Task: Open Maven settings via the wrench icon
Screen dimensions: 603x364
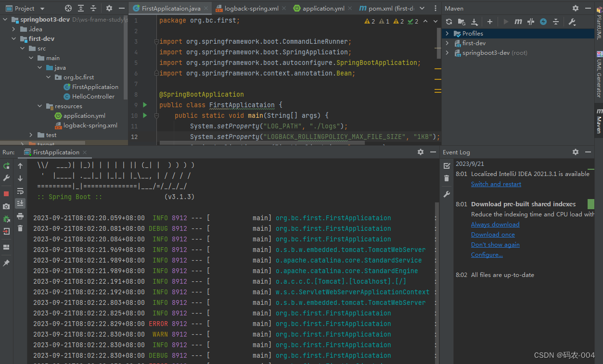Action: point(573,22)
